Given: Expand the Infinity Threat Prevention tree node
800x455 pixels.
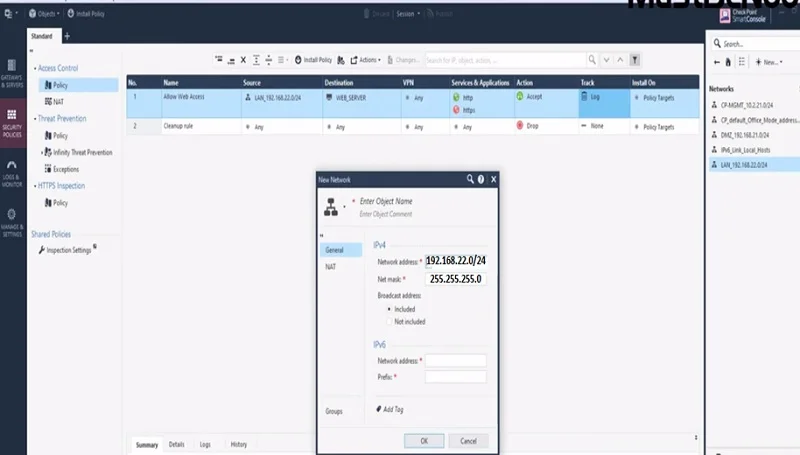Looking at the screenshot, I should 42,152.
